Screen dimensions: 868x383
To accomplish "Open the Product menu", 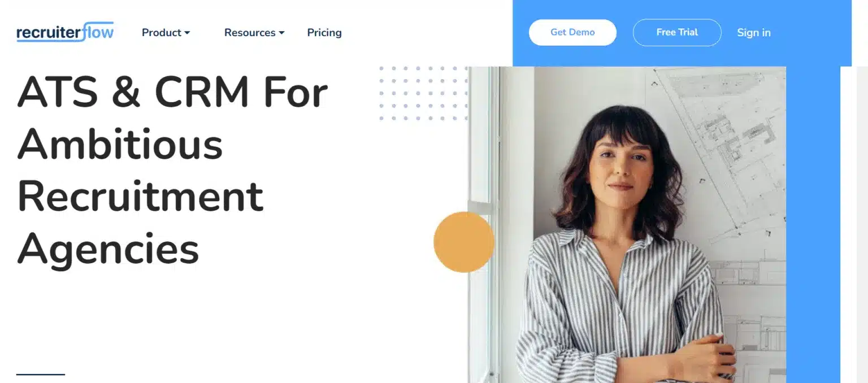I will 166,33.
